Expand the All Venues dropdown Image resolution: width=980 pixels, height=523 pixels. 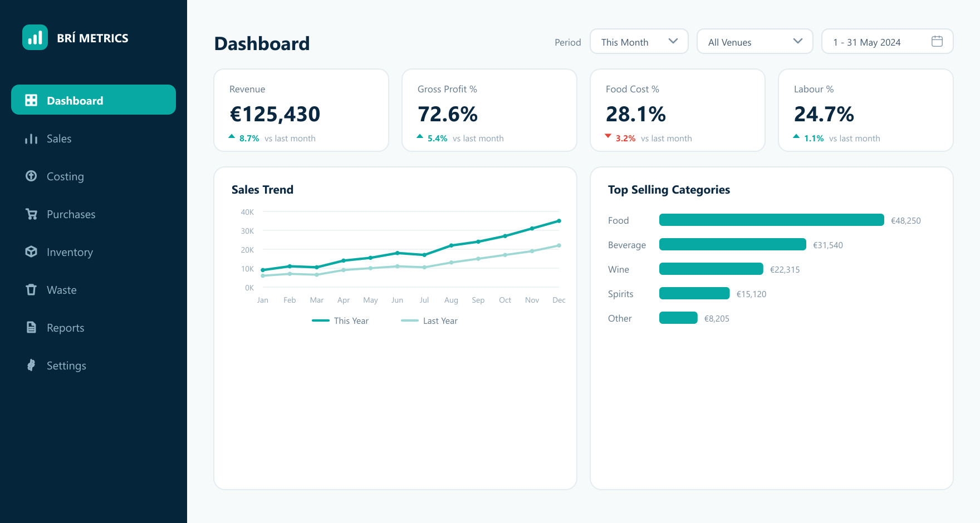pyautogui.click(x=755, y=42)
